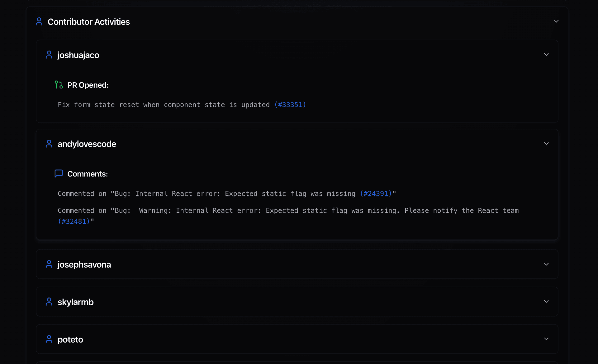Open pull request link #33351
Image resolution: width=598 pixels, height=364 pixels.
click(290, 105)
